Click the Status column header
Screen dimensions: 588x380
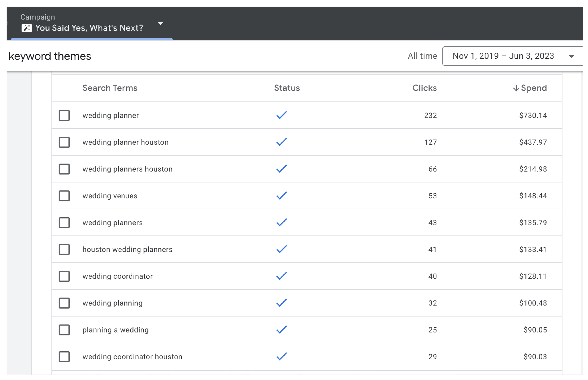pyautogui.click(x=287, y=88)
